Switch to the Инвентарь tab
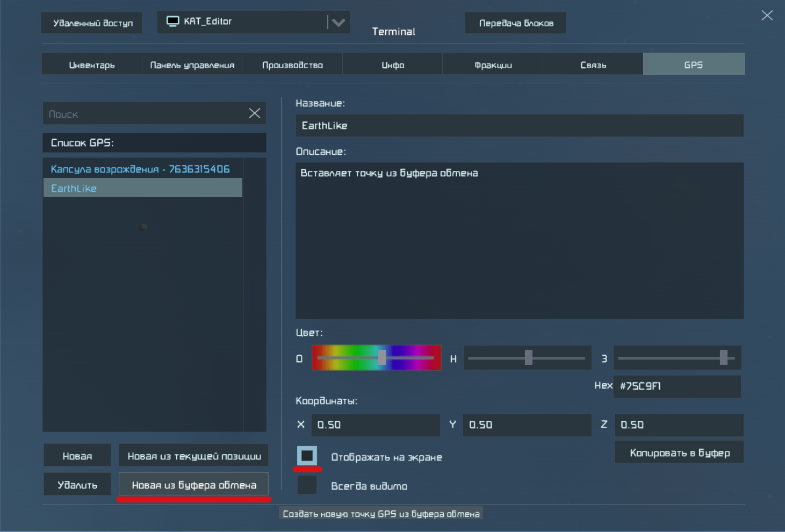Viewport: 785px width, 532px height. coord(92,64)
